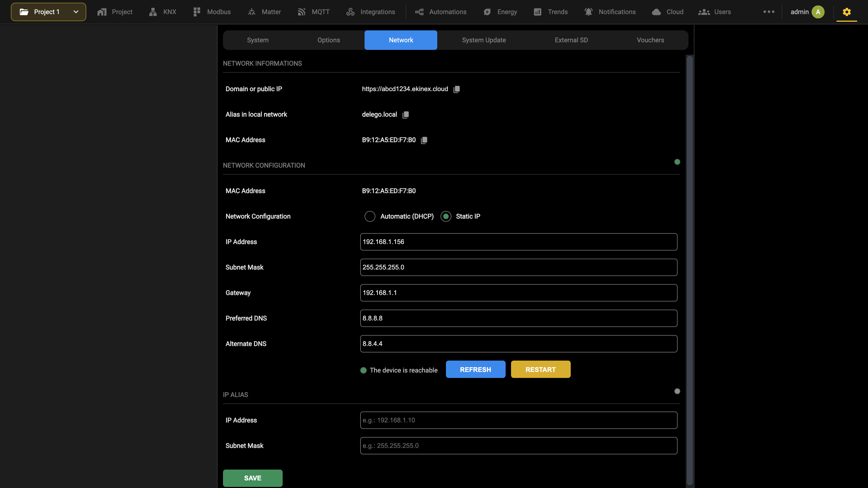Open the Modbus section icon
868x488 pixels.
(x=197, y=12)
